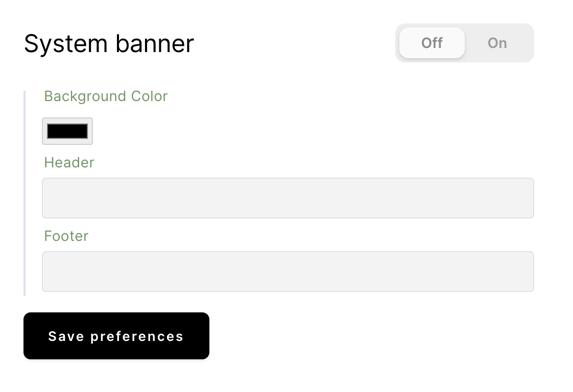Open the Background Color picker
The width and height of the screenshot is (573, 392).
(x=67, y=131)
